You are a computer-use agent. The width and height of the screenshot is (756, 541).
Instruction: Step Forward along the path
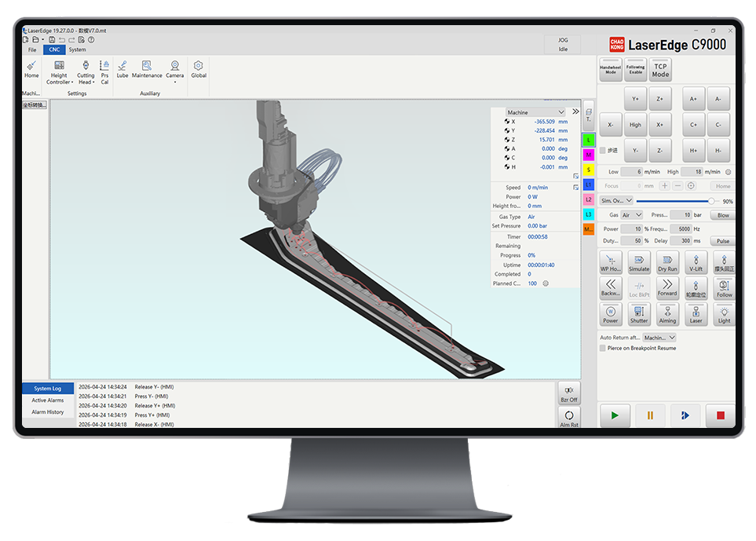667,288
